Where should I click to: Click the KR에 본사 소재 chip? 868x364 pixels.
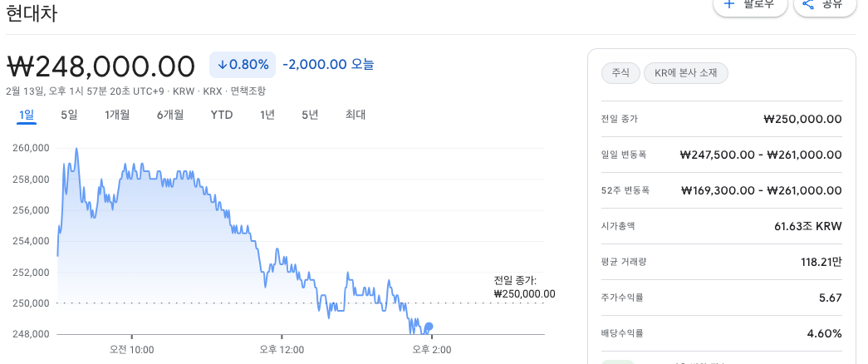click(x=686, y=73)
